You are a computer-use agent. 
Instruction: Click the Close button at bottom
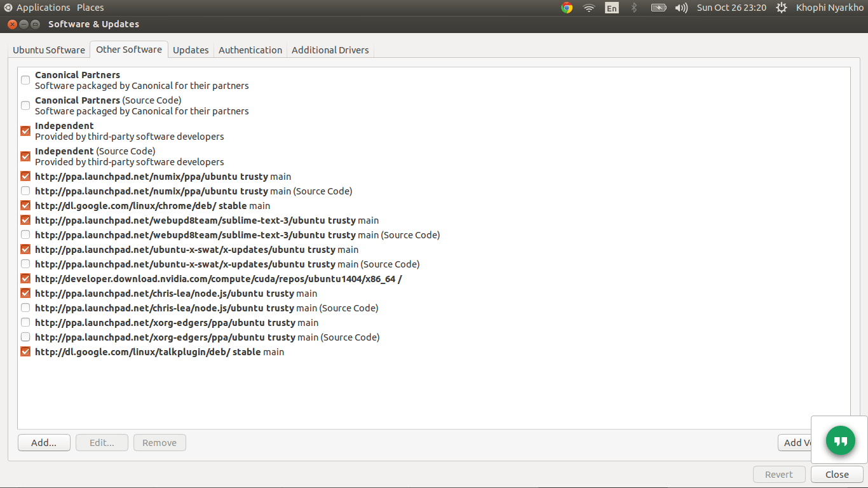[x=837, y=475]
